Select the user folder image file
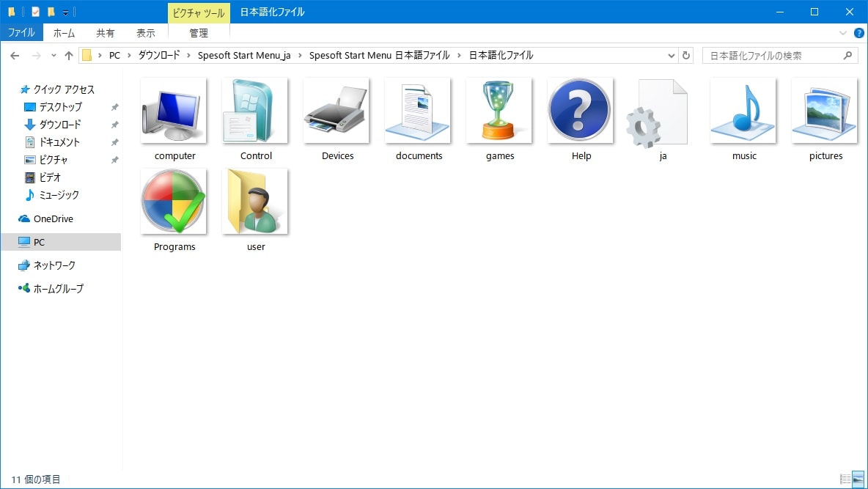The width and height of the screenshot is (868, 489). point(256,210)
